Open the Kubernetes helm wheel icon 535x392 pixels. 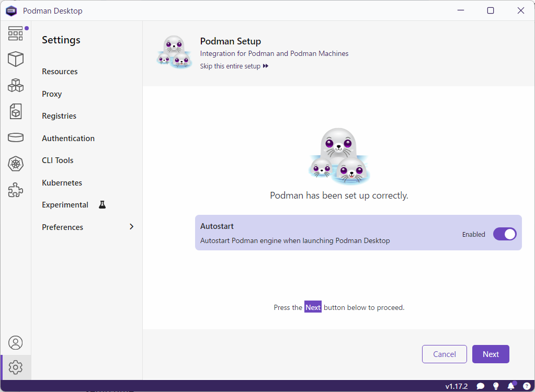coord(16,164)
